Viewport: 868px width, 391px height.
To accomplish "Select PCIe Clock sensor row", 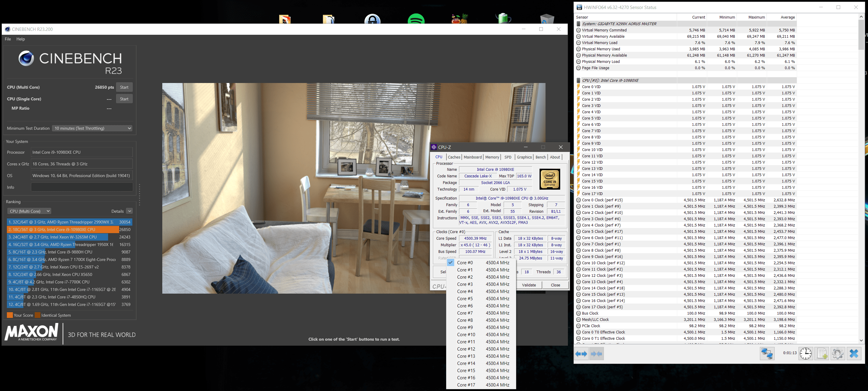I will point(686,326).
